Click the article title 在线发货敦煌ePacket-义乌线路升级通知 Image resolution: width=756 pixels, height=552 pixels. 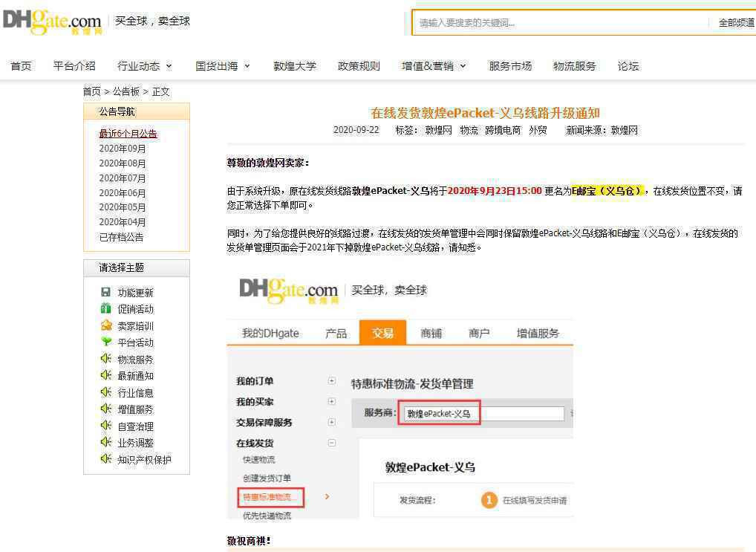click(x=485, y=112)
